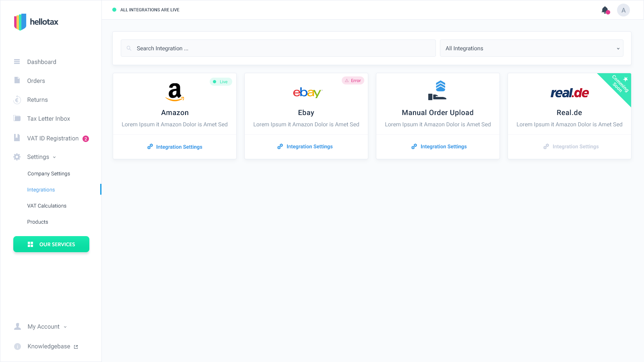Click the hellotax logo

click(36, 22)
